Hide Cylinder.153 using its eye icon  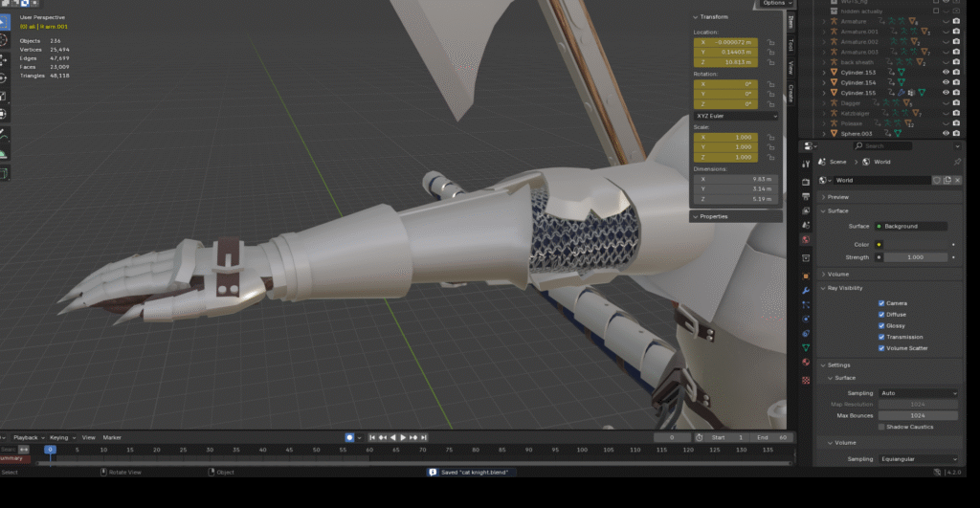[x=946, y=73]
